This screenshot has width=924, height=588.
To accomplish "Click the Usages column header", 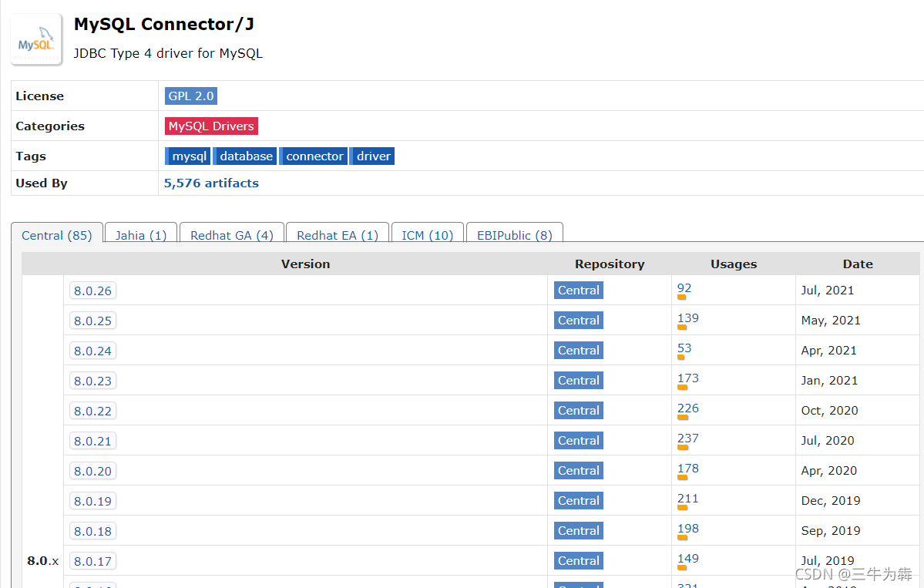I will pos(734,264).
